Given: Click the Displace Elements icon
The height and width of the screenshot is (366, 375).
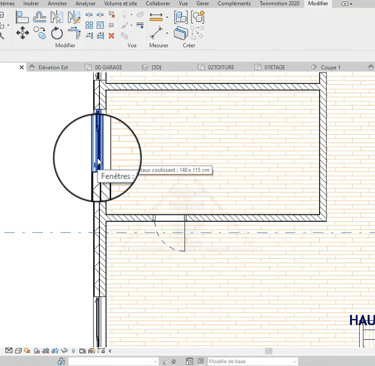Looking at the screenshot, I should (x=140, y=14).
